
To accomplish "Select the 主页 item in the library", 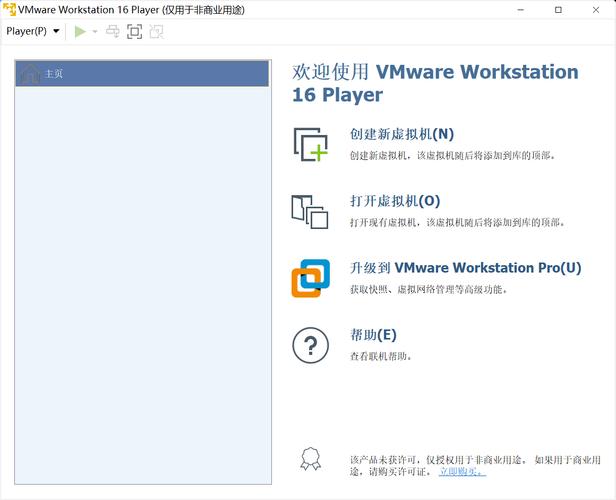I will [x=142, y=73].
